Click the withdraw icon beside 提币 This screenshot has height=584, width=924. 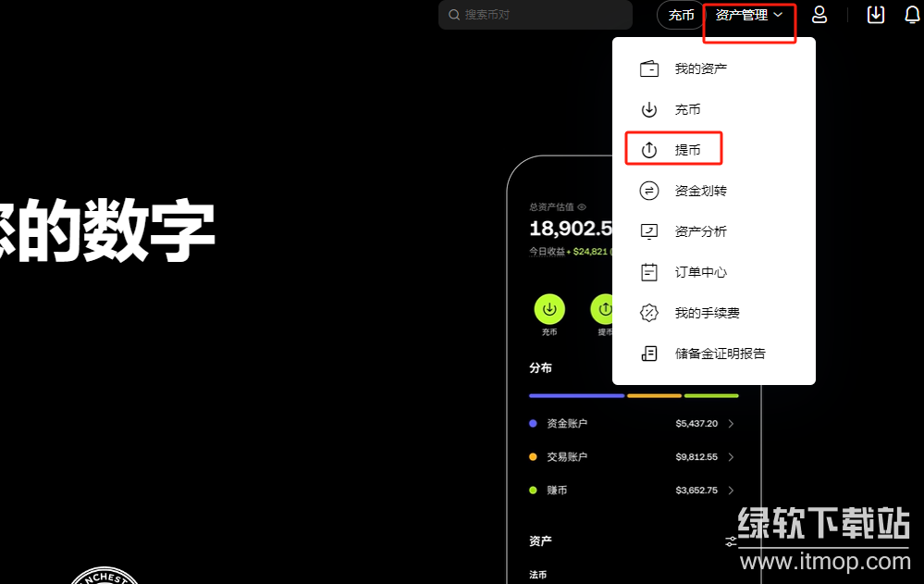click(x=649, y=150)
